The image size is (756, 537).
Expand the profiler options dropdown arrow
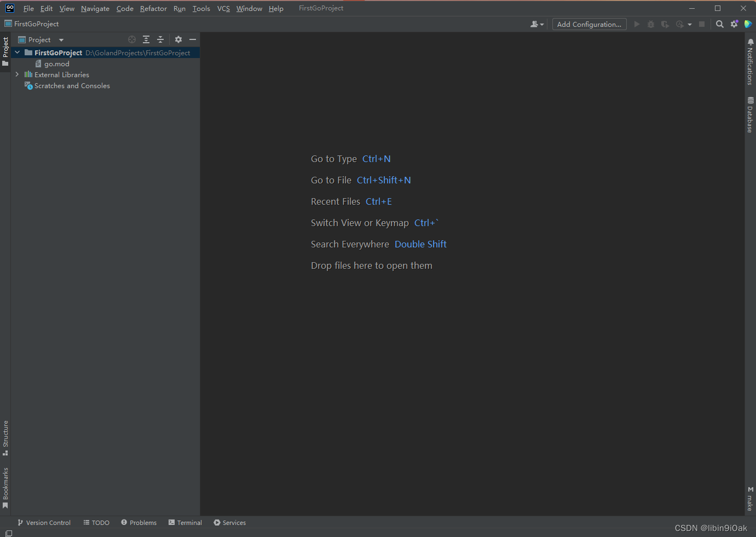[690, 25]
